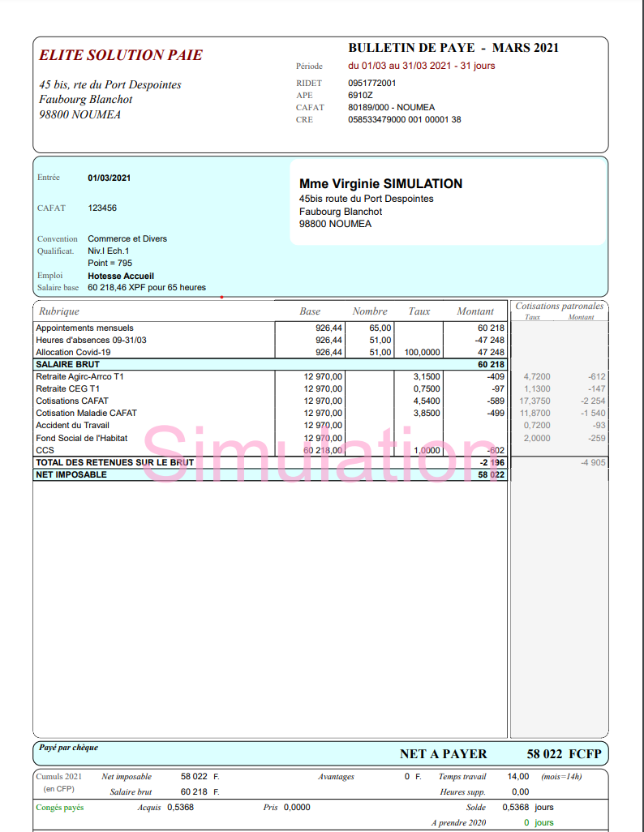Click 'Retraite CEG T1' row label

click(67, 389)
